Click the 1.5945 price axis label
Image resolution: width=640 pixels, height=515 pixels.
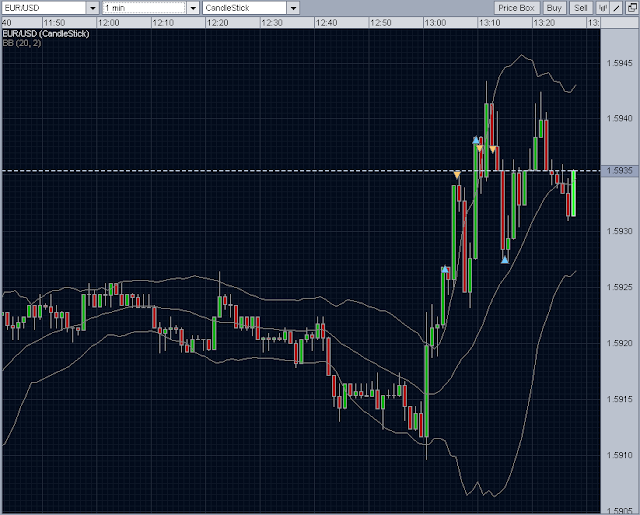[x=619, y=63]
